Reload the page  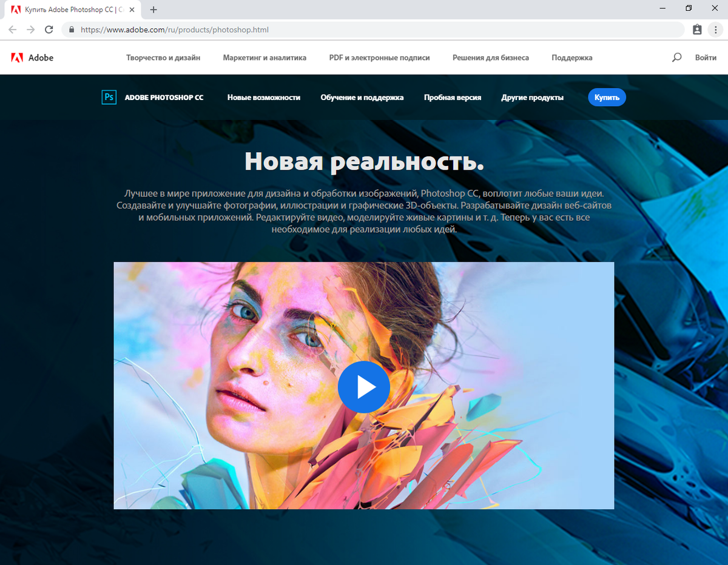tap(49, 30)
